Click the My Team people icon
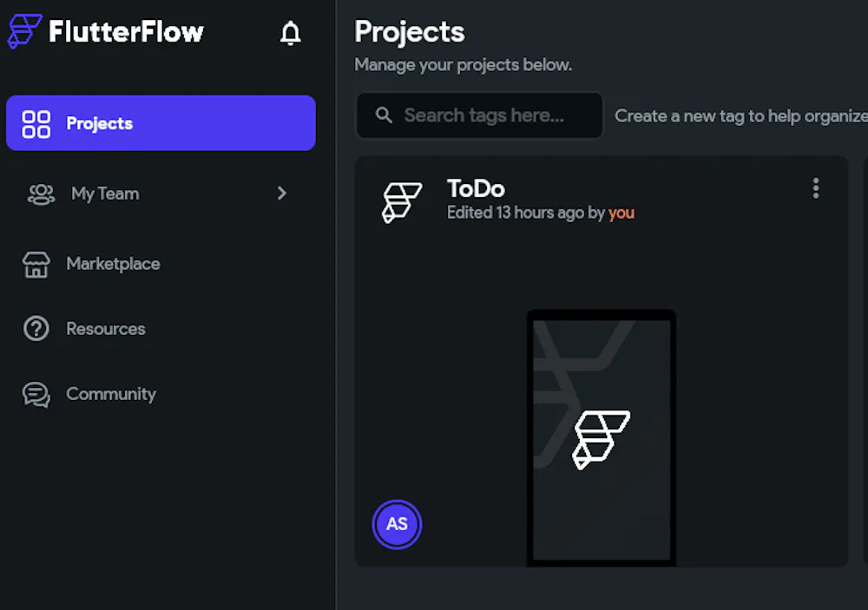 (x=41, y=193)
